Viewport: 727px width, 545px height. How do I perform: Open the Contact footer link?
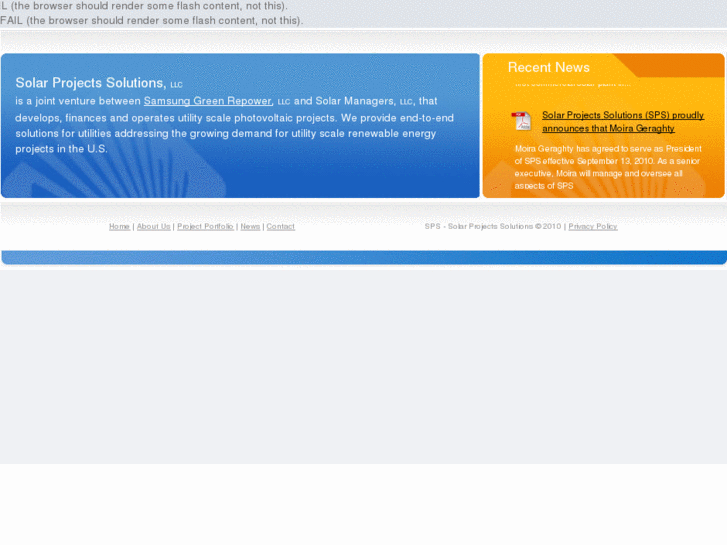pyautogui.click(x=281, y=226)
